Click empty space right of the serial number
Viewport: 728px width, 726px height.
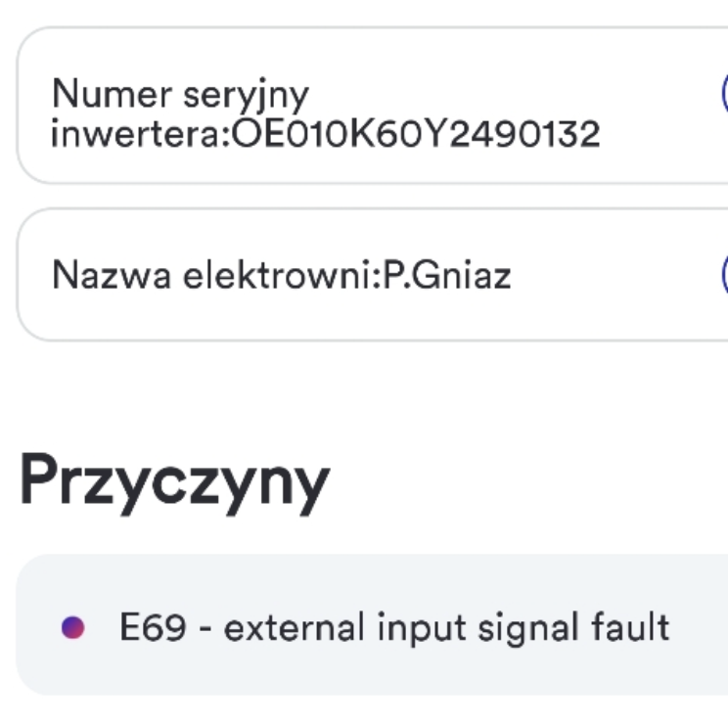660,134
